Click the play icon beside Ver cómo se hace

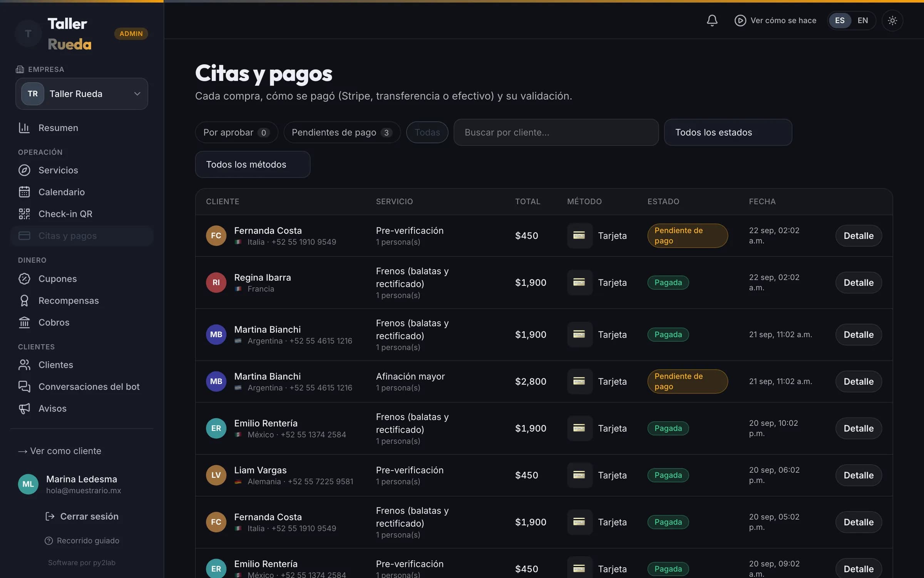pyautogui.click(x=740, y=20)
